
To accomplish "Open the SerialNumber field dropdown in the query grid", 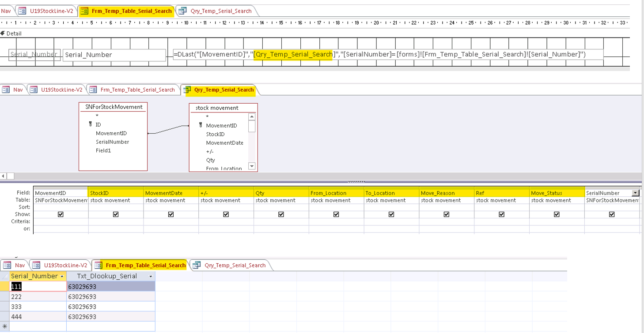I will (x=636, y=193).
